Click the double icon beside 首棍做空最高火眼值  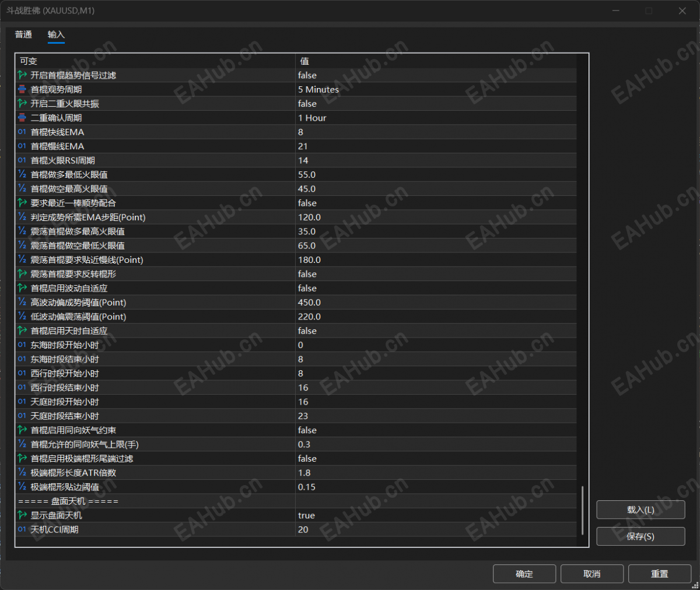pyautogui.click(x=22, y=189)
